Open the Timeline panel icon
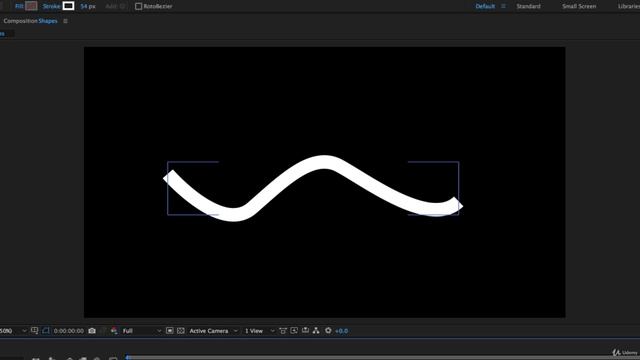This screenshot has width=640, height=360. [x=305, y=331]
